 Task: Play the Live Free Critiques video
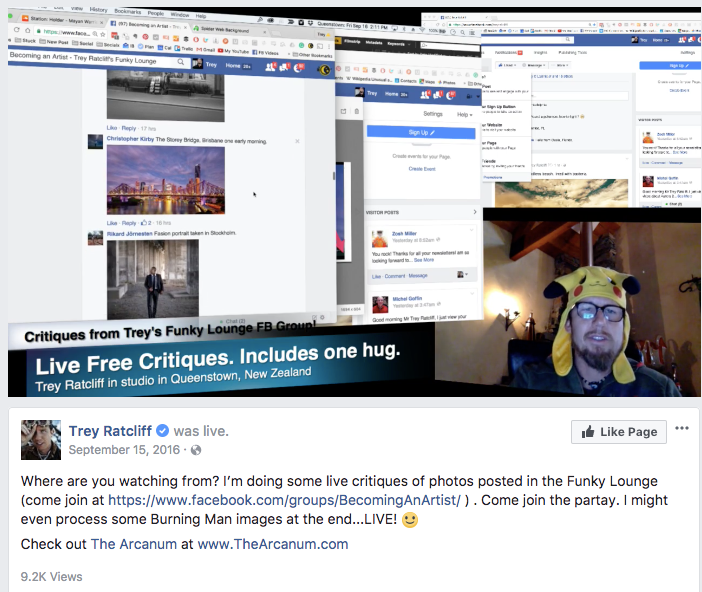click(354, 202)
